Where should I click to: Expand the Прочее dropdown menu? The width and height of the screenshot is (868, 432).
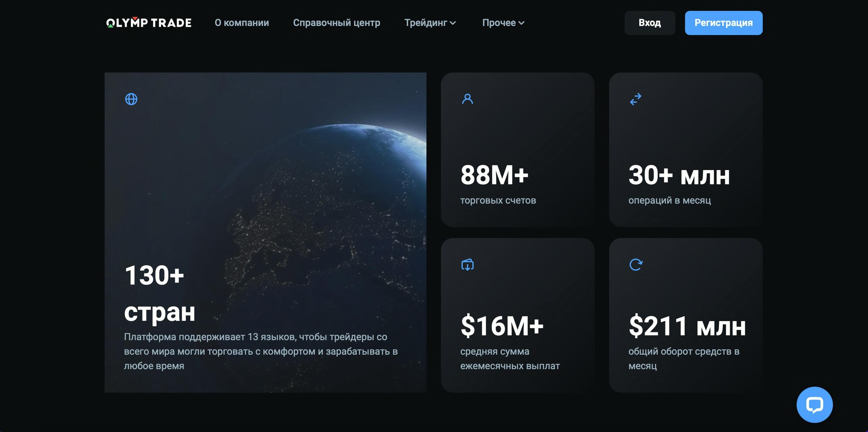click(x=503, y=23)
